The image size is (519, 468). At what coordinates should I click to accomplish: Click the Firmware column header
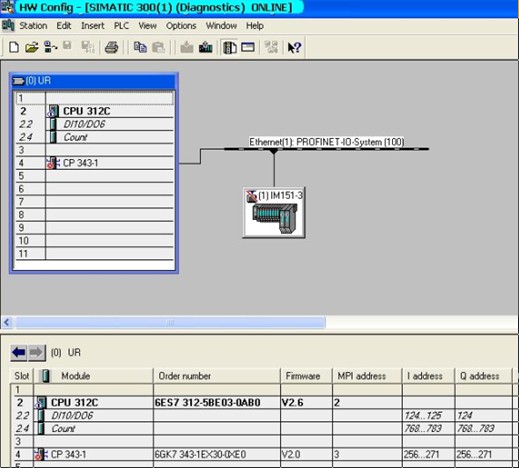pyautogui.click(x=306, y=376)
